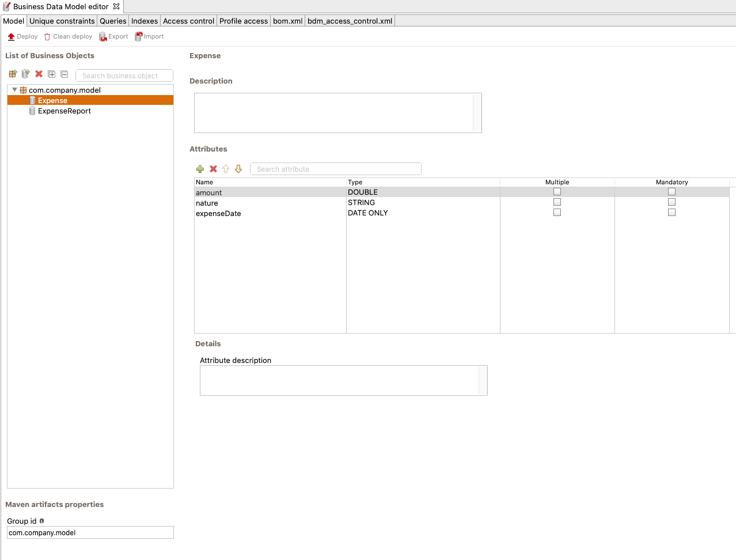
Task: Move the amount attribute down
Action: [x=238, y=169]
